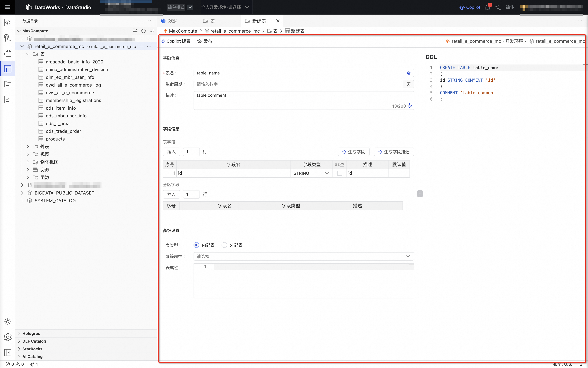Open the resource management folder sidebar icon
This screenshot has width=588, height=368.
click(8, 84)
